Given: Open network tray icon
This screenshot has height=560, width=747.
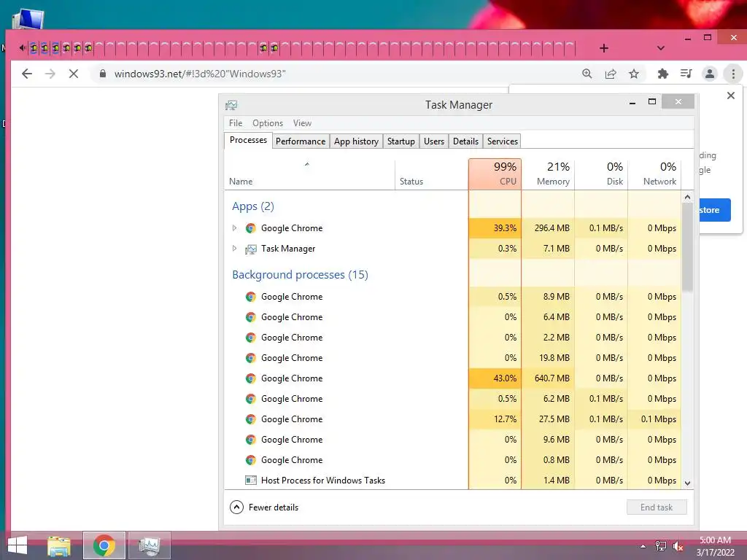Looking at the screenshot, I should tap(661, 546).
